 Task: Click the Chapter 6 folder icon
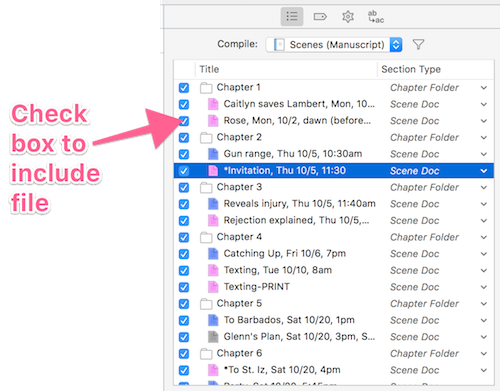(x=206, y=354)
